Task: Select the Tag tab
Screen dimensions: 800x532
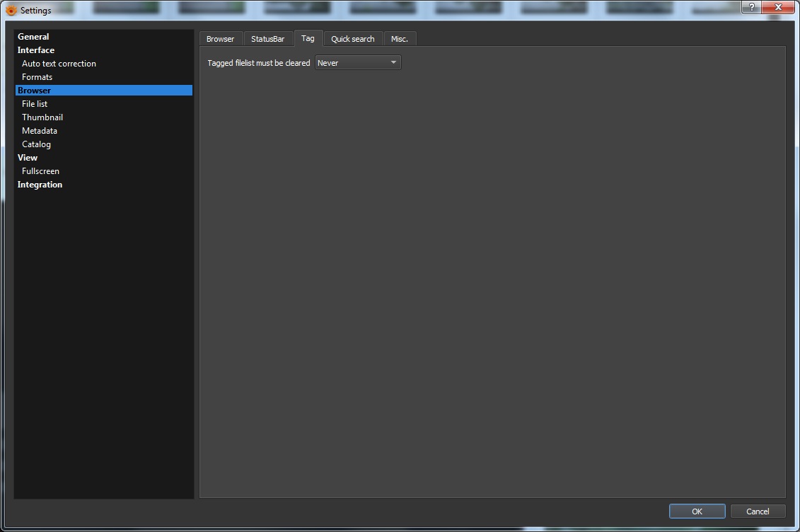Action: (308, 38)
